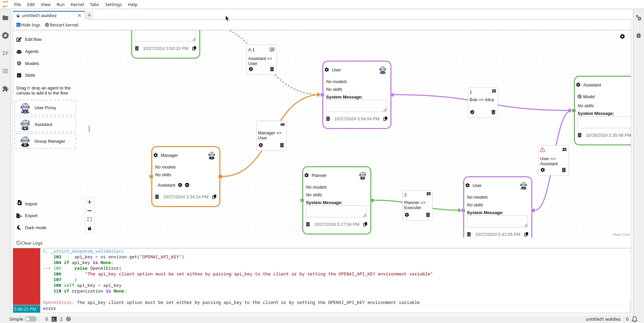Viewport: 644px width, 323px height.
Task: Expand the Models section
Action: (32, 64)
